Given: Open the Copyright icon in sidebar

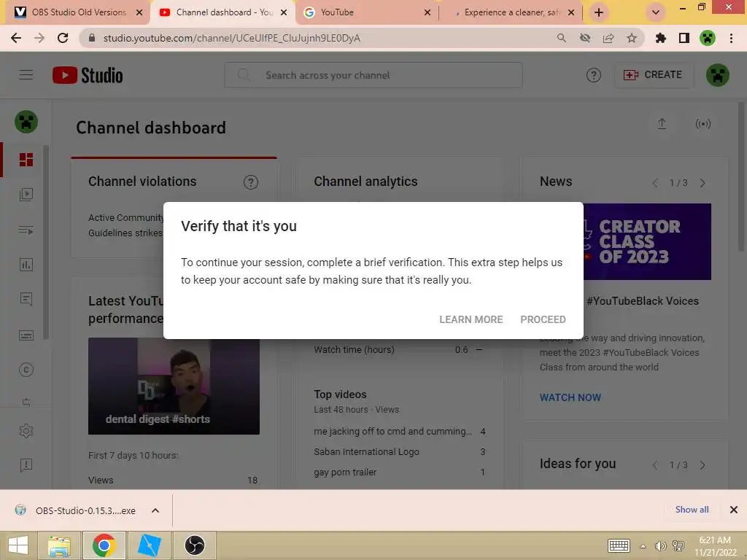Looking at the screenshot, I should [26, 370].
